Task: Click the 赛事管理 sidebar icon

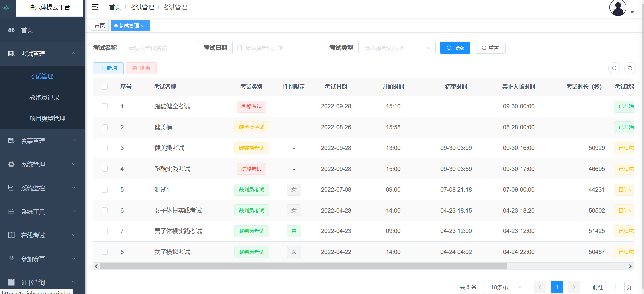Action: tap(11, 141)
